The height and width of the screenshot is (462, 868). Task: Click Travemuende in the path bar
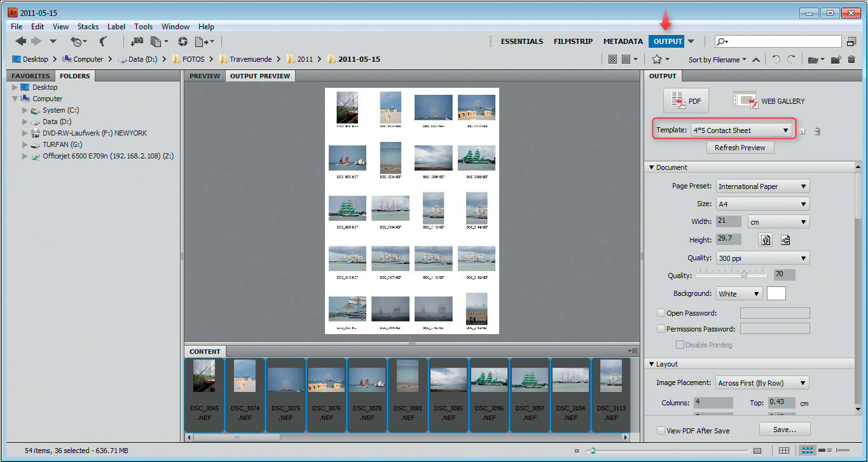(252, 59)
